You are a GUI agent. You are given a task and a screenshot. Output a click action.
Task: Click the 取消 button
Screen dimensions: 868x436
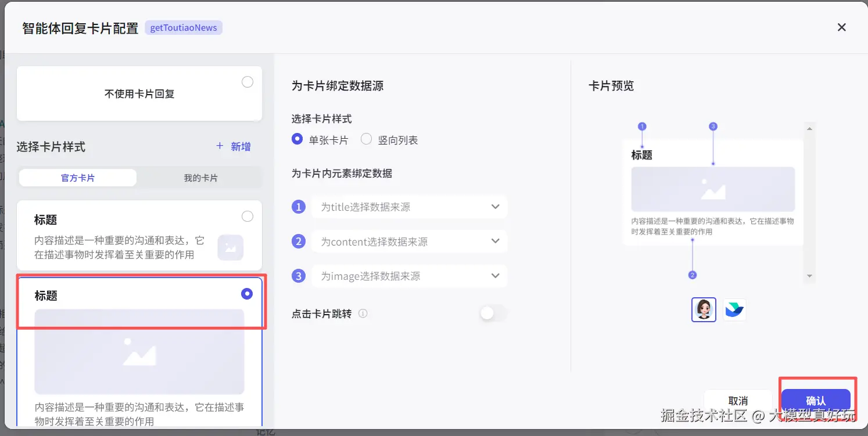(x=738, y=401)
